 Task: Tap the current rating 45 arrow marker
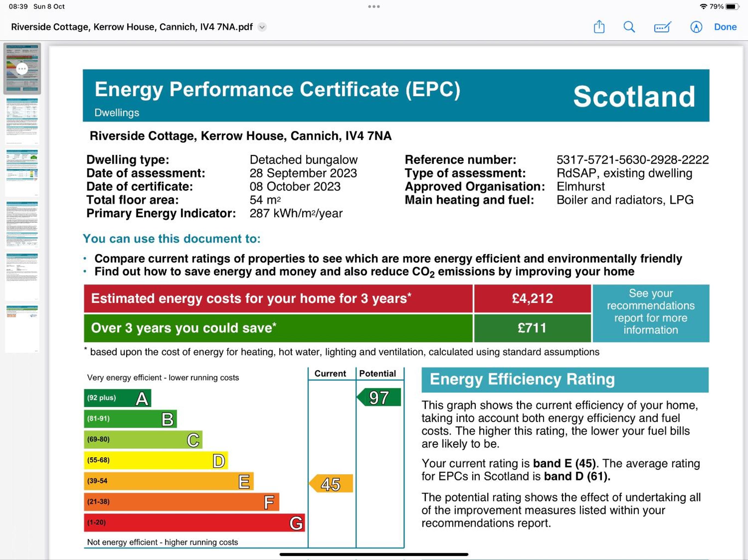[x=331, y=483]
